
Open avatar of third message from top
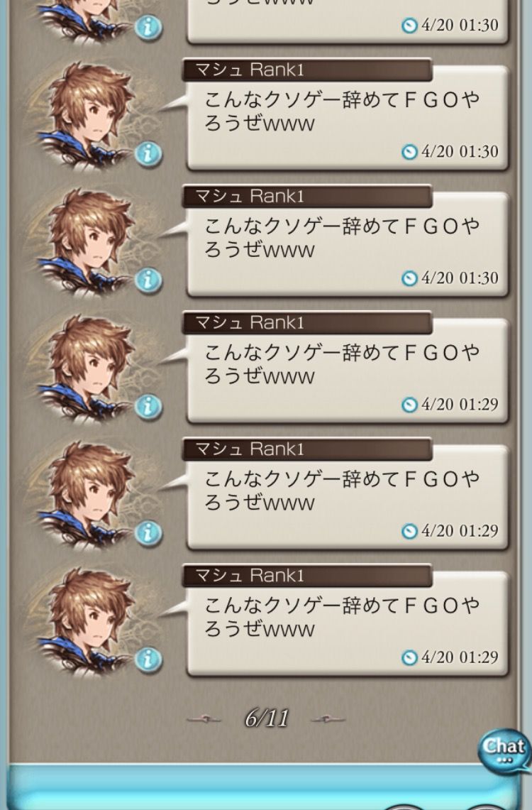pos(85,241)
